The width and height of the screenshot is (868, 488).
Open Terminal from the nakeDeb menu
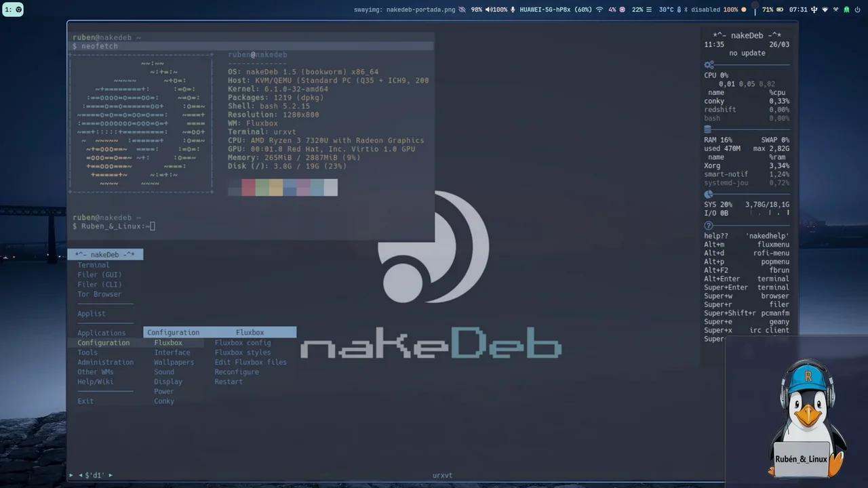tap(93, 264)
